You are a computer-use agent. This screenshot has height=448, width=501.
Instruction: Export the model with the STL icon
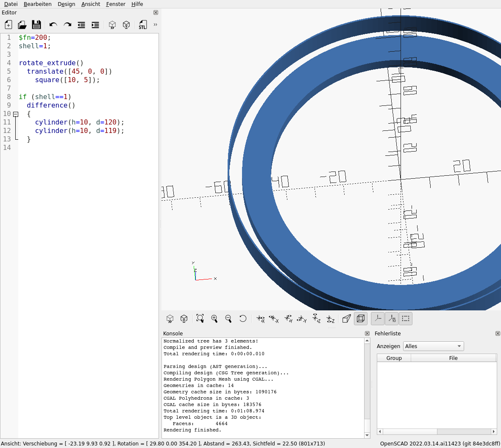coord(143,25)
